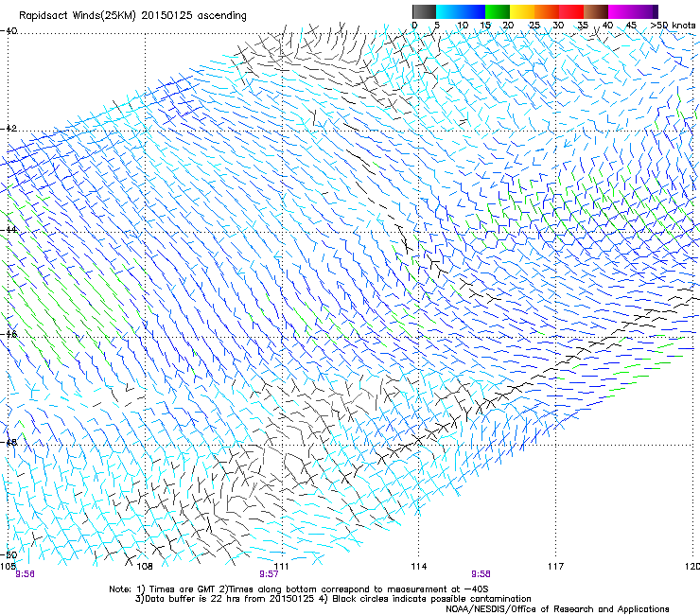This screenshot has width=700, height=615.
Task: Click the '105' longitude axis label
Action: pyautogui.click(x=8, y=567)
